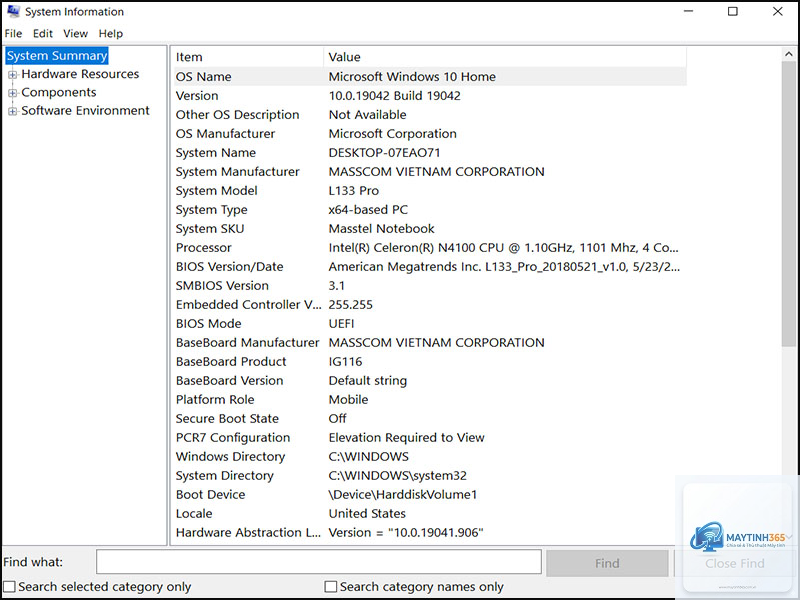Select the Hardware Abstraction Layer item
The width and height of the screenshot is (800, 600).
pyautogui.click(x=248, y=533)
